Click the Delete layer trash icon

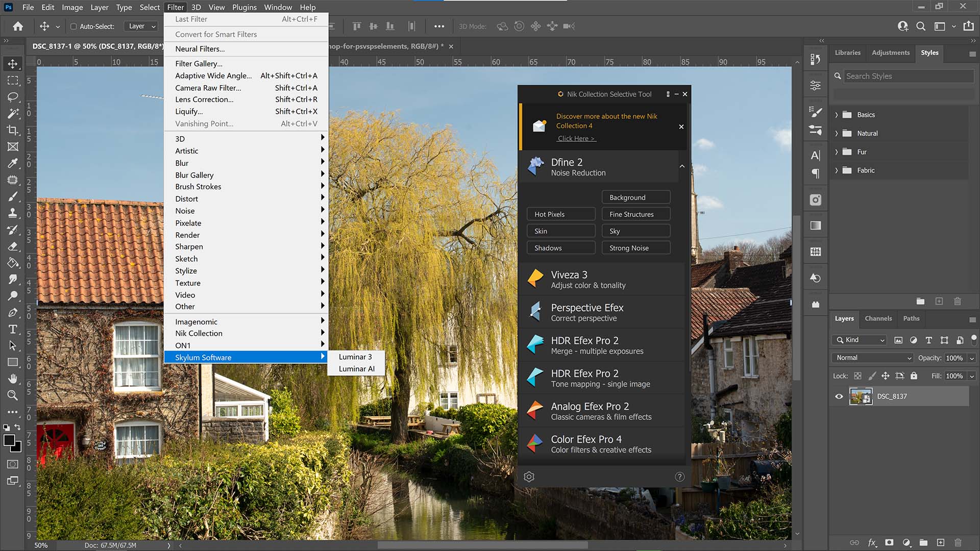click(x=958, y=543)
